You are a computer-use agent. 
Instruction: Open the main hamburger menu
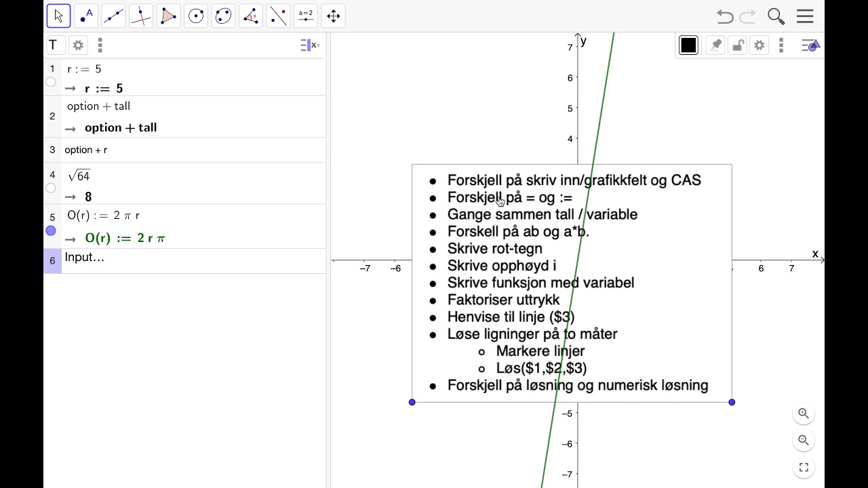click(x=805, y=16)
